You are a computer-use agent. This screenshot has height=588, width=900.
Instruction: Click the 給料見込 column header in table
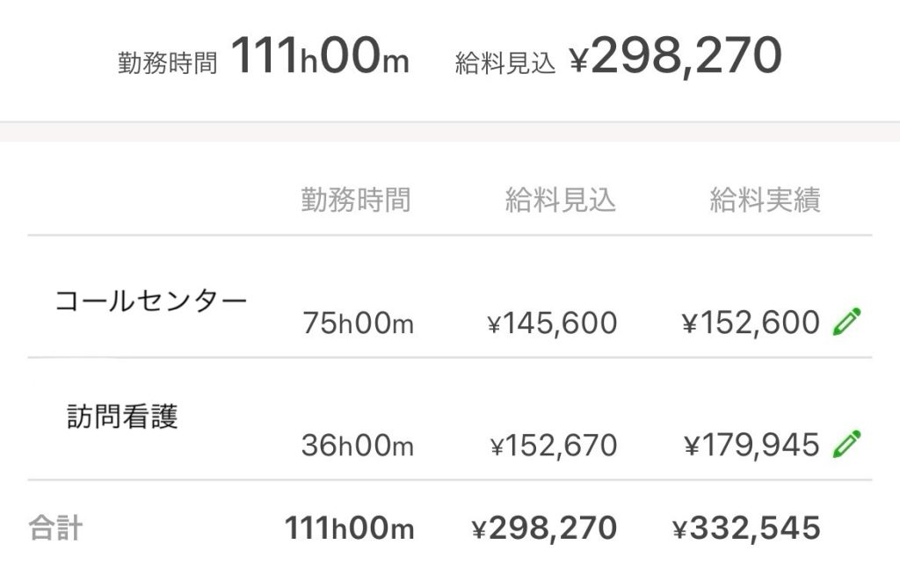coord(561,200)
